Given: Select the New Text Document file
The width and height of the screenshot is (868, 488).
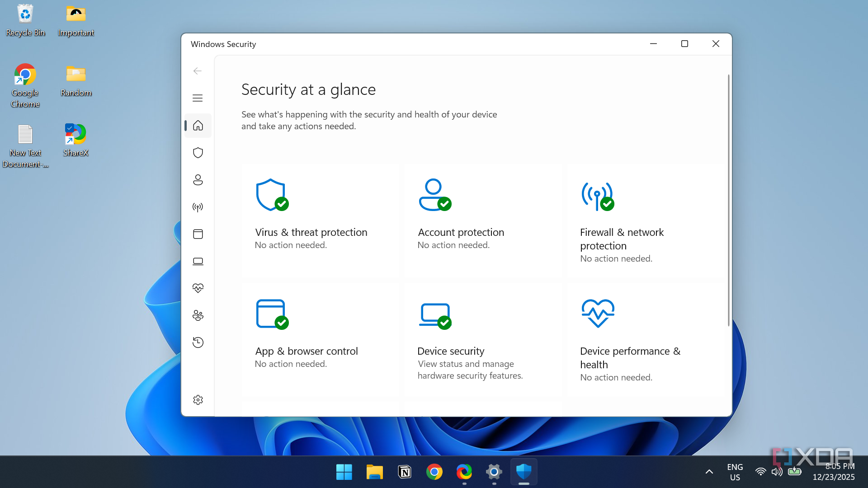Looking at the screenshot, I should point(25,146).
